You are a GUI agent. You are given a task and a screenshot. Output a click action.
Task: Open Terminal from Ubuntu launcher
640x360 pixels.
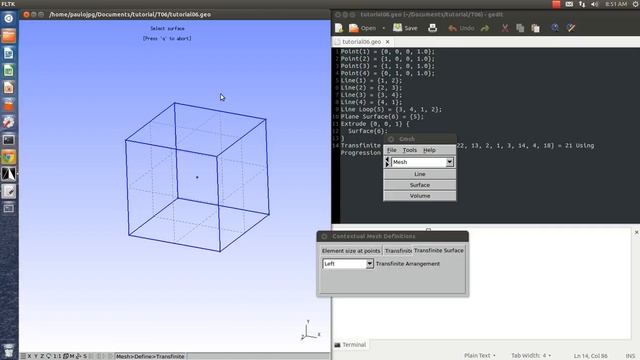pos(9,140)
